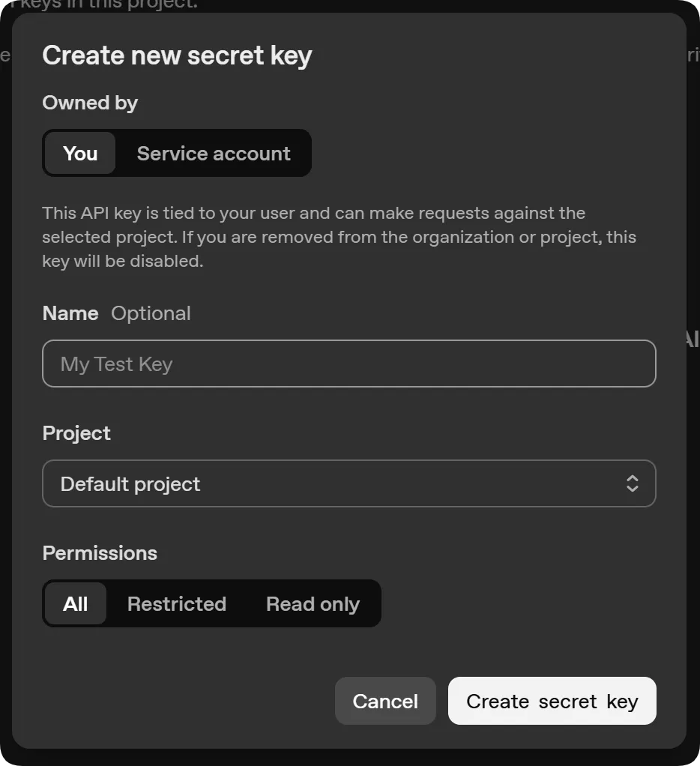Click the "Create new secret key" dialog title
This screenshot has width=700, height=766.
[x=177, y=55]
